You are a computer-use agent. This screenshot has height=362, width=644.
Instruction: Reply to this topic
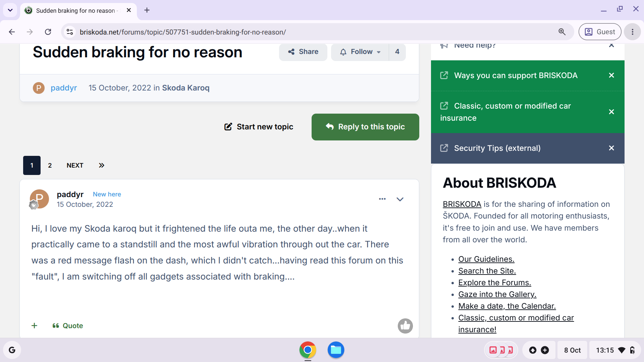click(x=365, y=127)
